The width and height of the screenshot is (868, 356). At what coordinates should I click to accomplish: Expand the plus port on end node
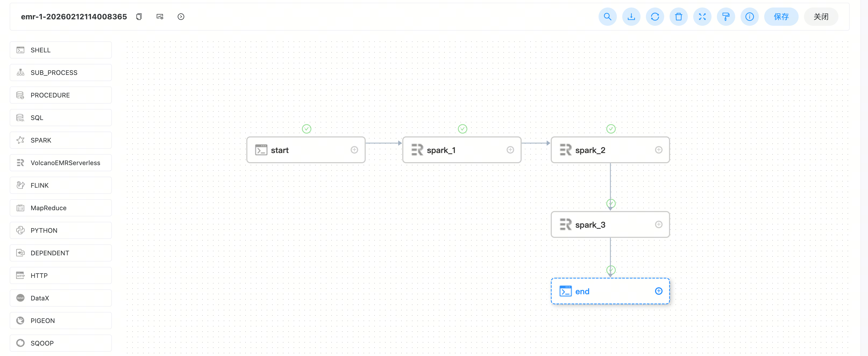659,291
